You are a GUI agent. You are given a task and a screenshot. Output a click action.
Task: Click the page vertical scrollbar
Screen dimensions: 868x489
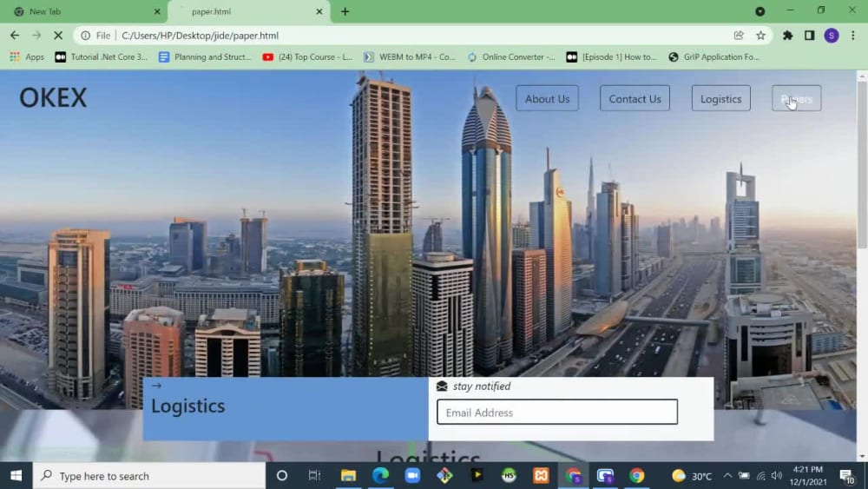coord(862,165)
